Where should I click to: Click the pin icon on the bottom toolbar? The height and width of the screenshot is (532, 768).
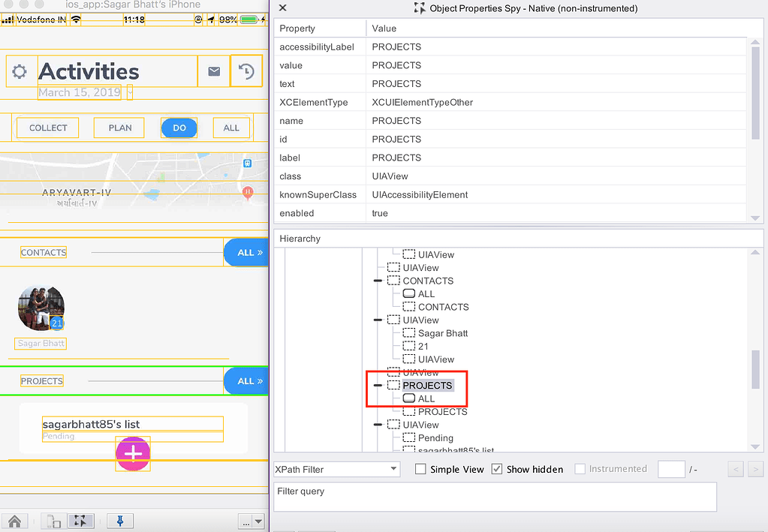coord(119,520)
